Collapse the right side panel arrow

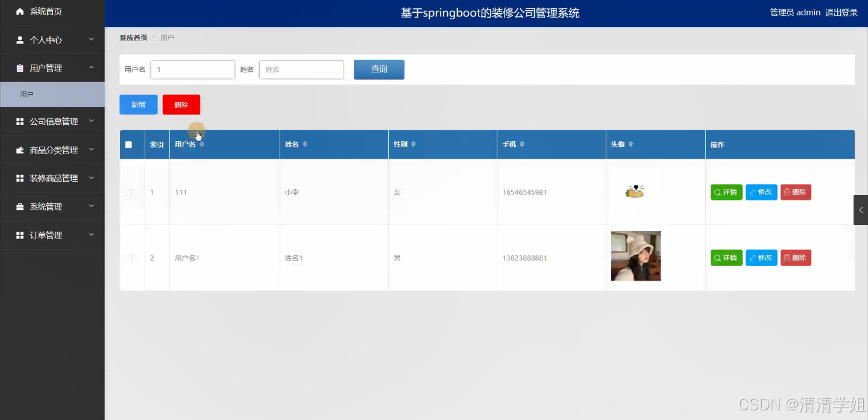click(861, 210)
